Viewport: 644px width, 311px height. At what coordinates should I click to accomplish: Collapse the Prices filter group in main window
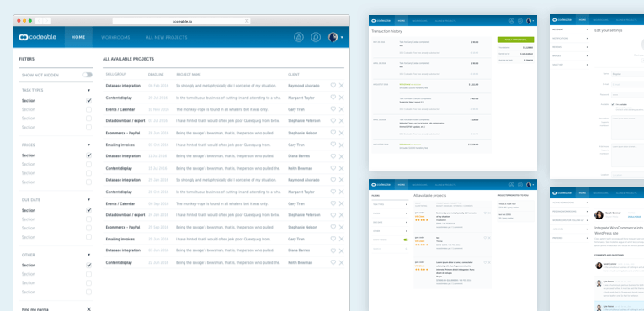(x=88, y=145)
